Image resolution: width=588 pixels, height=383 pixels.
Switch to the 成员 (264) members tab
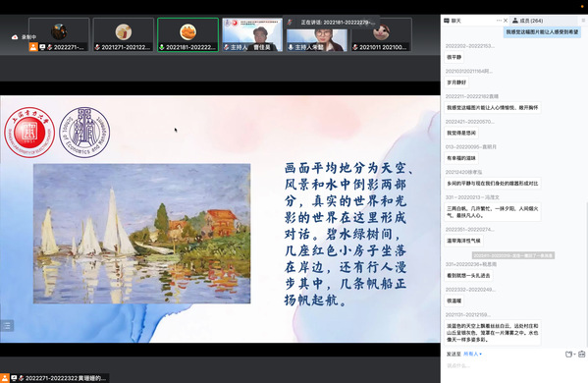tap(527, 21)
